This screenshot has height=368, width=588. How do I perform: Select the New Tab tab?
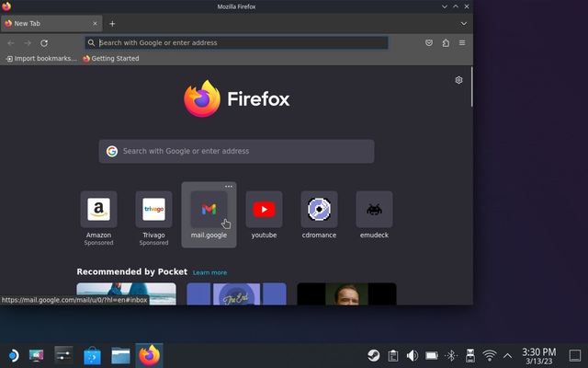pos(51,23)
